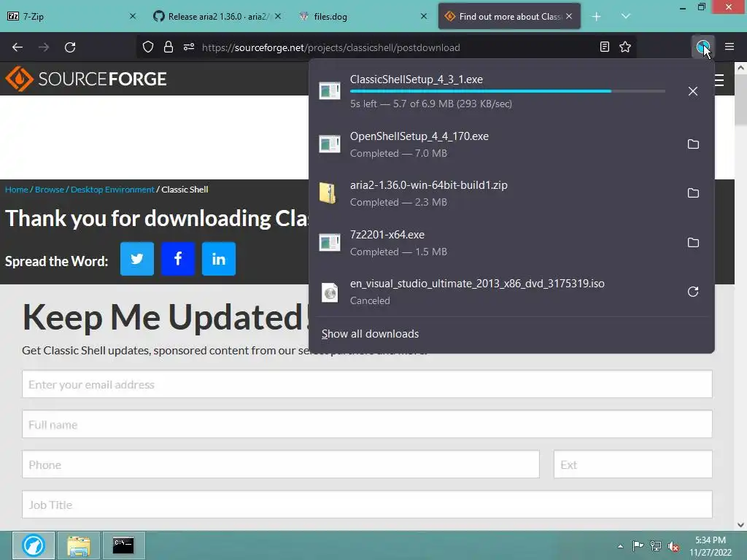This screenshot has height=560, width=747.
Task: Toggle reader view icon
Action: pos(605,47)
